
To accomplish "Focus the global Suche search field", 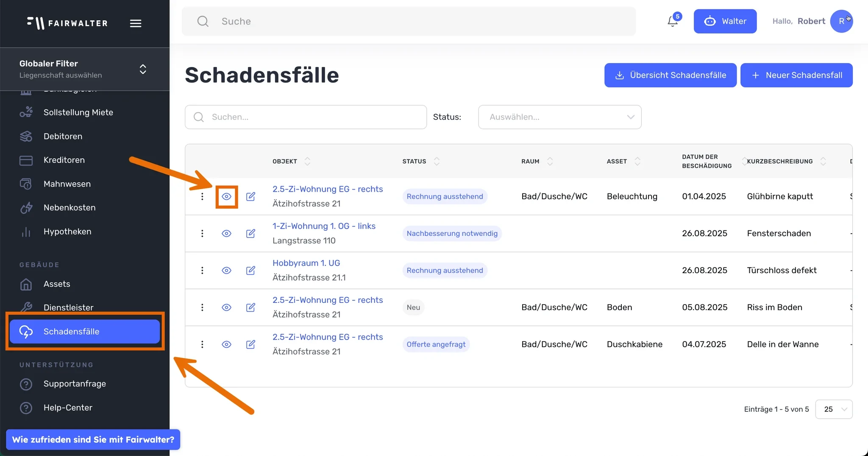I will (409, 21).
